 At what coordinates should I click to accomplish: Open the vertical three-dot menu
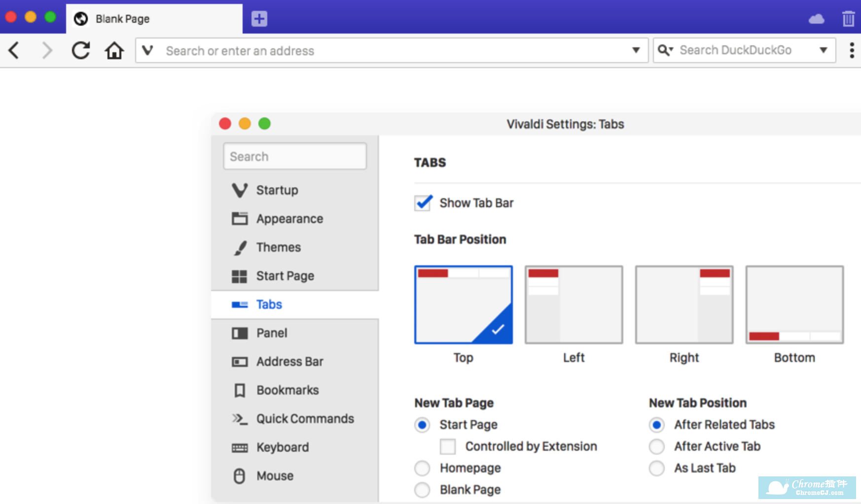pos(852,50)
